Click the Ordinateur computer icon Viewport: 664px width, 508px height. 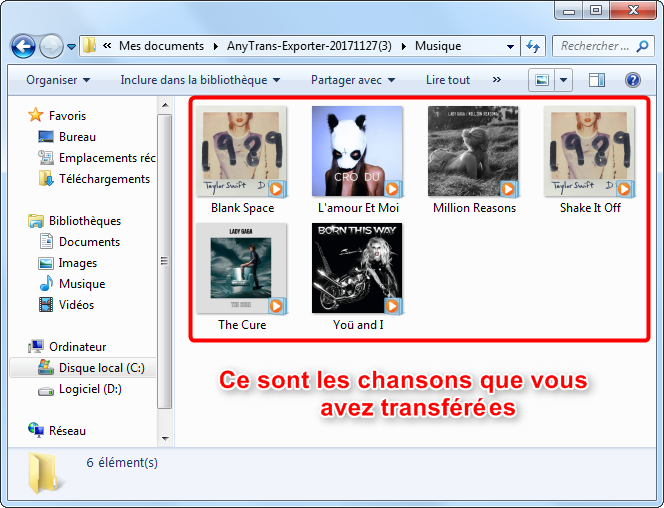[x=36, y=346]
